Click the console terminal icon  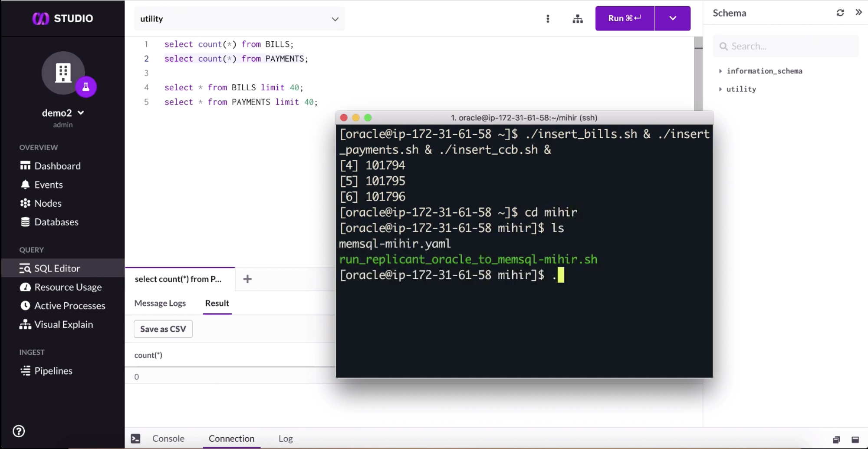pyautogui.click(x=135, y=439)
